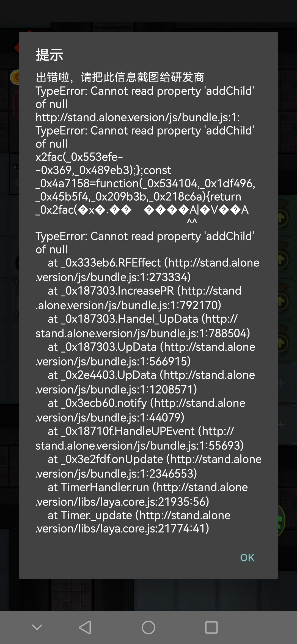297x644 pixels.
Task: Tap the third yellow upgrade arrow badge
Action: (x=283, y=301)
